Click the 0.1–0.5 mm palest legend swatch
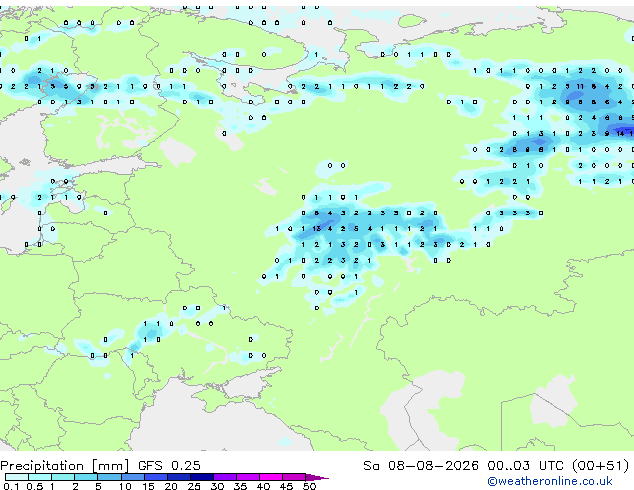634x490 pixels. click(x=17, y=477)
